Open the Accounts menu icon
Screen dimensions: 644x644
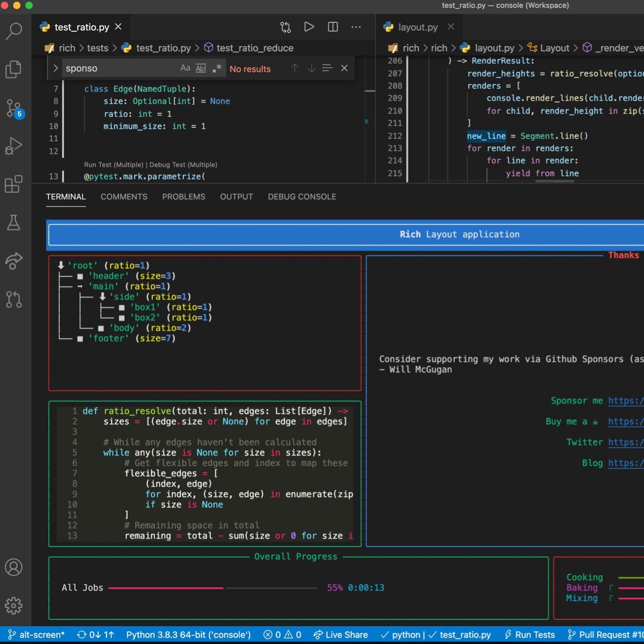coord(14,567)
